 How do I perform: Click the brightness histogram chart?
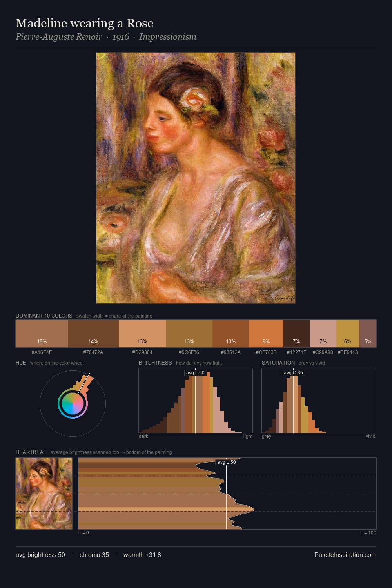[196, 401]
